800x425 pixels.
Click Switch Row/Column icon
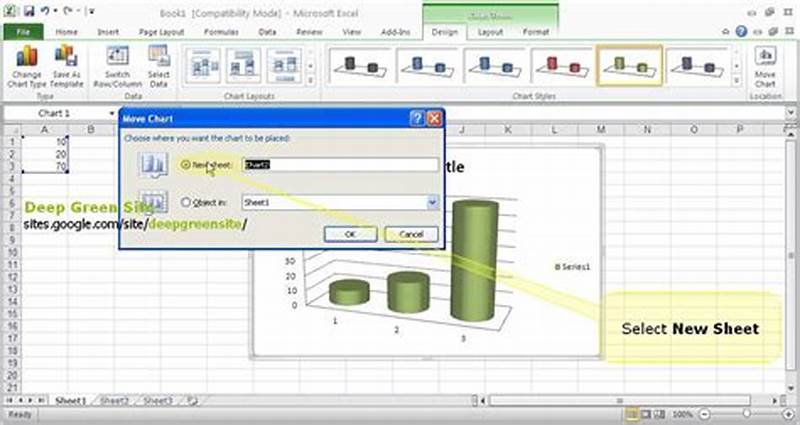click(117, 66)
